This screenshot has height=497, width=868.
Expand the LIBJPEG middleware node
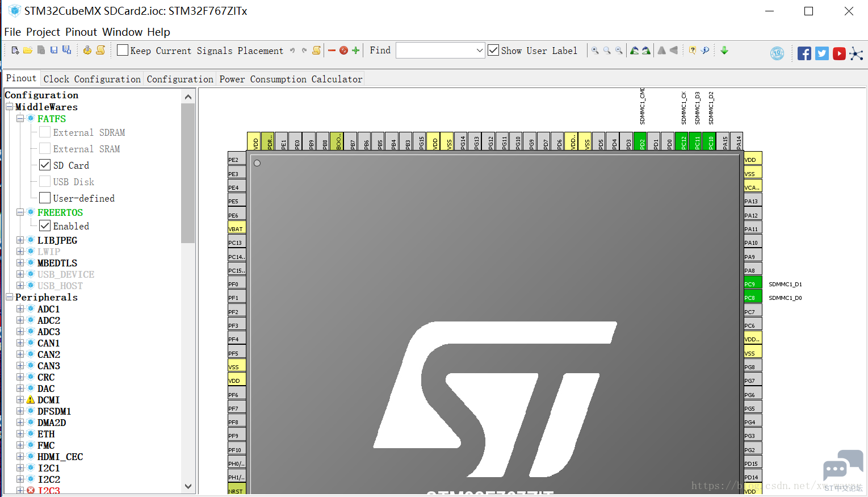click(20, 240)
